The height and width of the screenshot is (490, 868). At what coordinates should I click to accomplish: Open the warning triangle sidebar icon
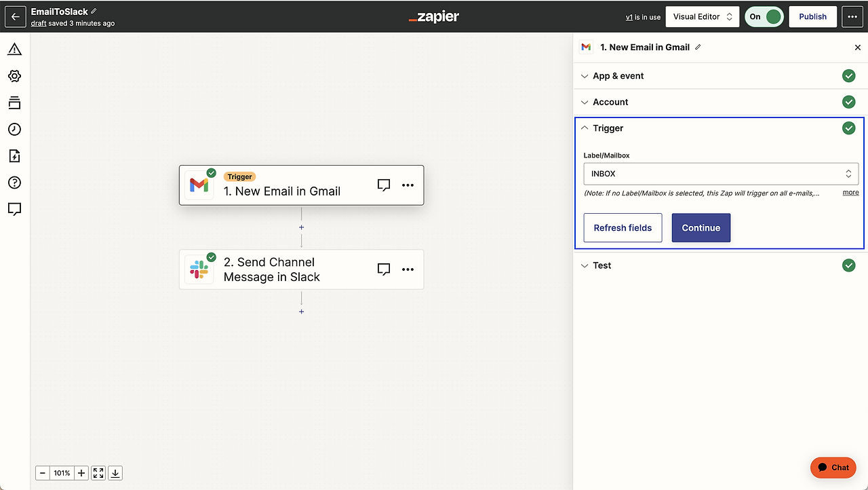point(14,50)
